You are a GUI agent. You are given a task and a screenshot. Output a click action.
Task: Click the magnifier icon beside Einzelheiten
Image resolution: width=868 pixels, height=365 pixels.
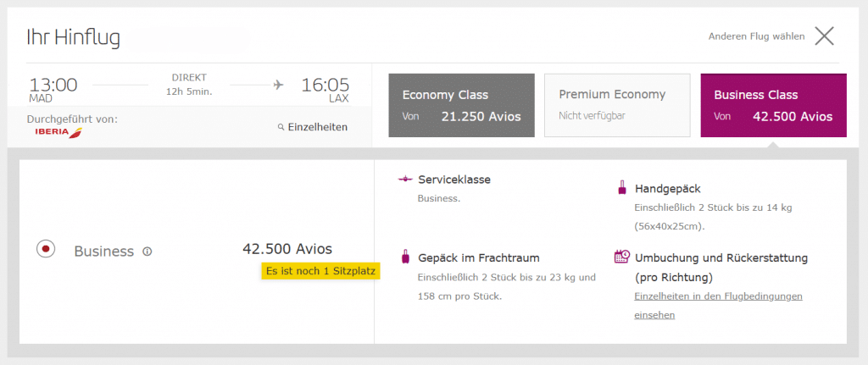281,128
